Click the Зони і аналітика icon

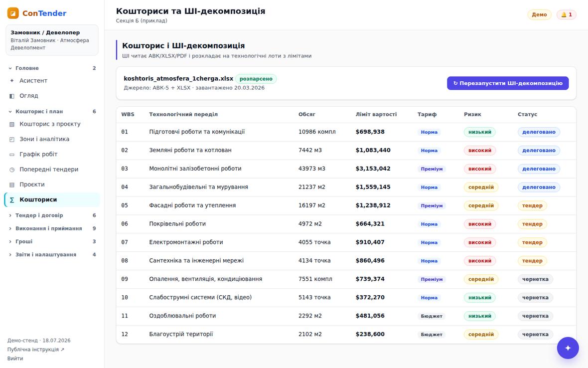click(12, 139)
